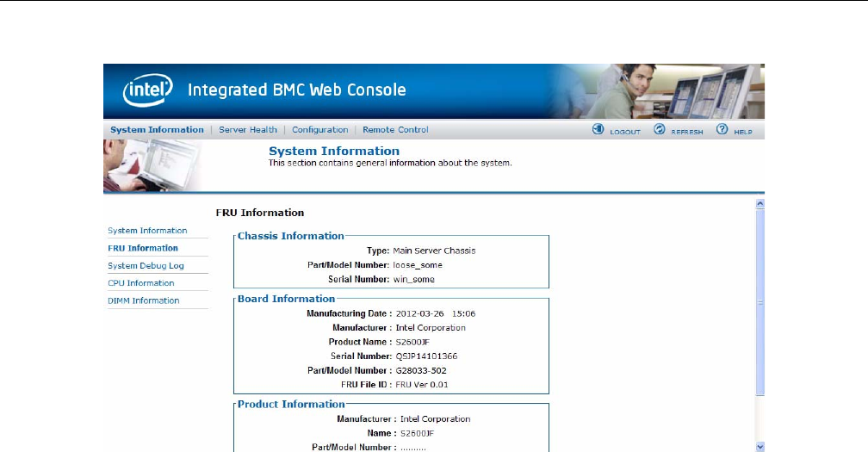This screenshot has height=452, width=868.
Task: Click the FRU Ver 0.01 value
Action: point(422,385)
